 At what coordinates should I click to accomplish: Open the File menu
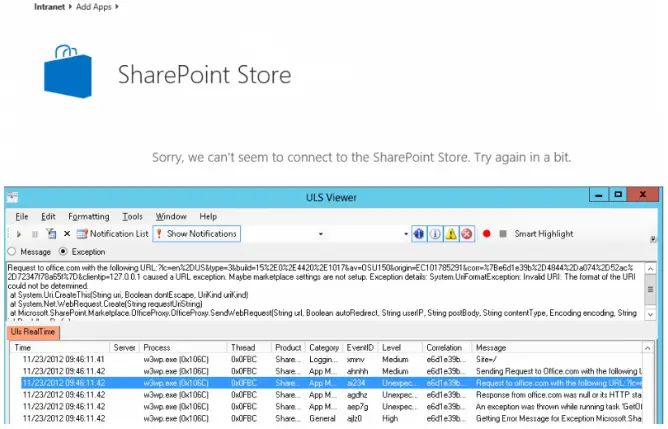tap(22, 216)
